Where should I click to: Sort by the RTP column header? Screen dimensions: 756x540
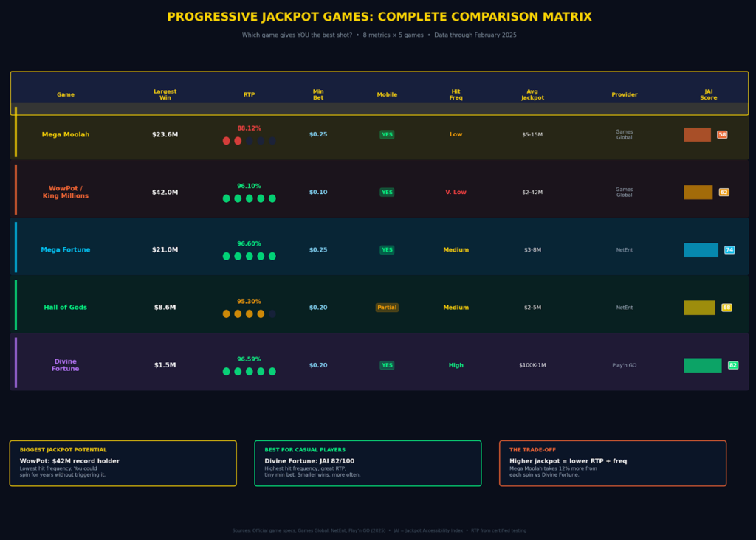[x=249, y=94]
